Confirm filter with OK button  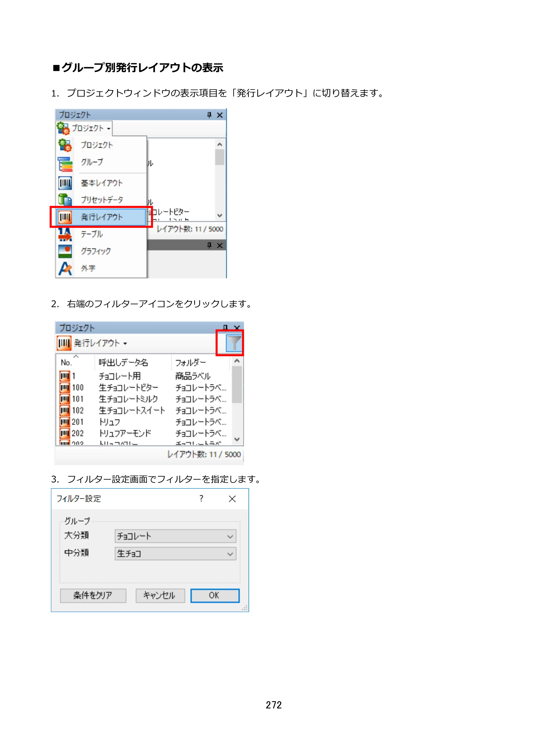tap(215, 595)
